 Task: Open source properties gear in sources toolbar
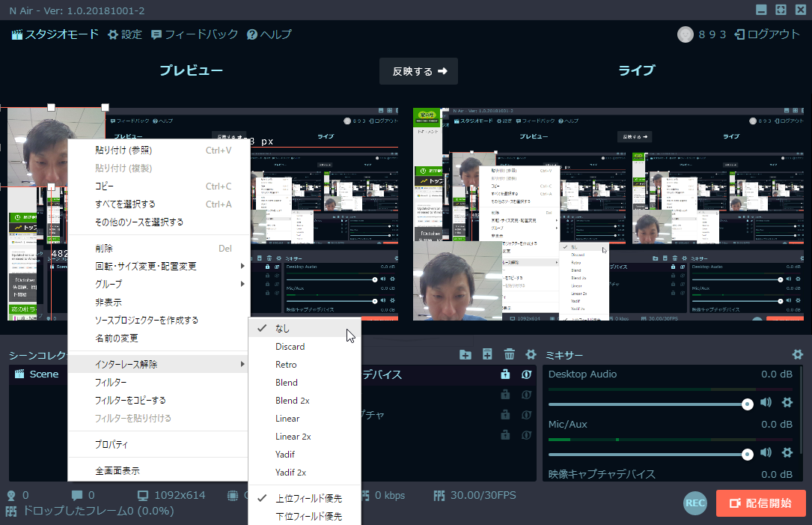pos(531,354)
